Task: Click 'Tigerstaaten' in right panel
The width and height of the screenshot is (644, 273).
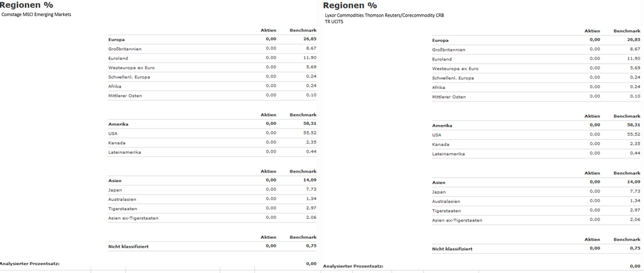Action: click(446, 211)
